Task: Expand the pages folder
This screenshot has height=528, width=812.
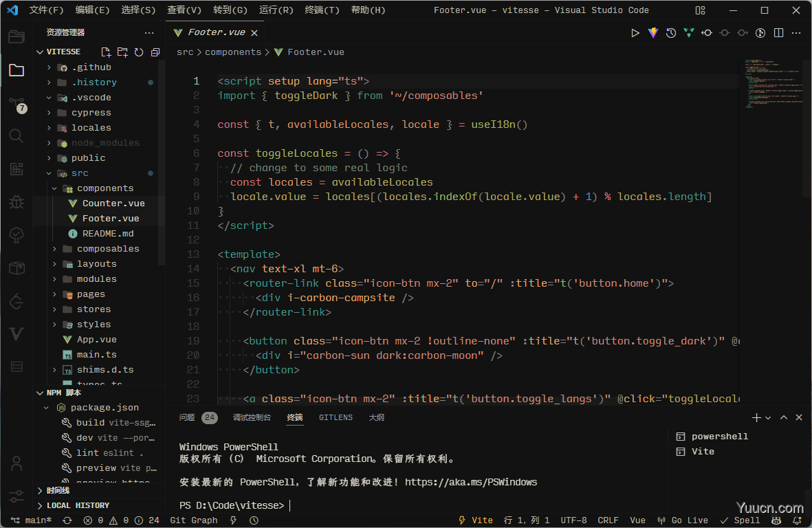Action: coord(54,294)
